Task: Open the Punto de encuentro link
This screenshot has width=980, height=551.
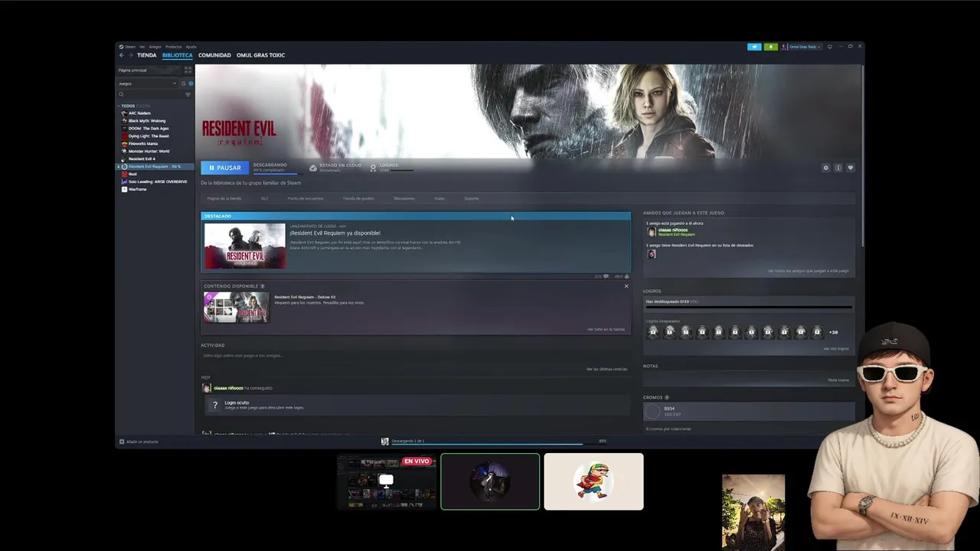Action: [x=305, y=198]
